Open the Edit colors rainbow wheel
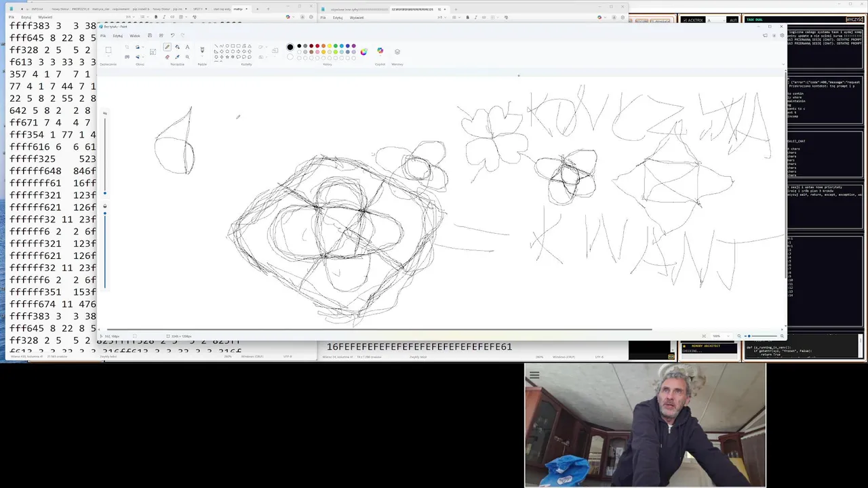 pyautogui.click(x=363, y=52)
